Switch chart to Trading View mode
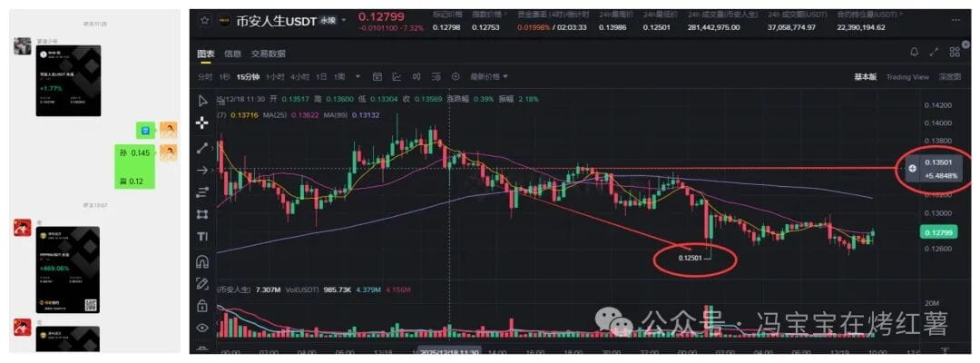This screenshot has height=363, width=980. pos(907,77)
